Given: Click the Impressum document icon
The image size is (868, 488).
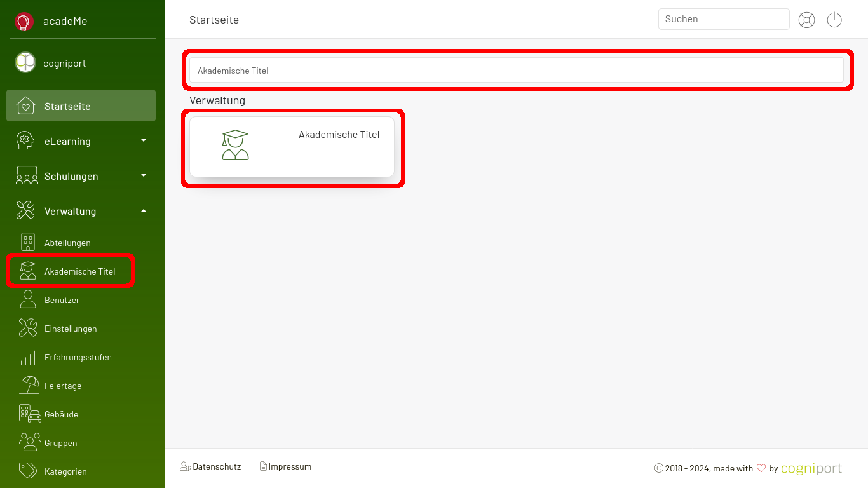Looking at the screenshot, I should 263,466.
